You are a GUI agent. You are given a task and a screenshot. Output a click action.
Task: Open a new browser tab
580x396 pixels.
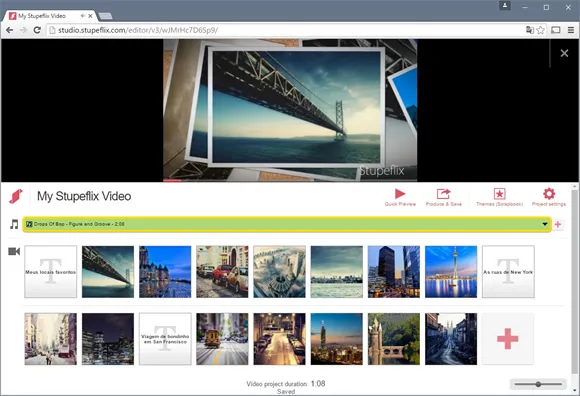pos(106,16)
